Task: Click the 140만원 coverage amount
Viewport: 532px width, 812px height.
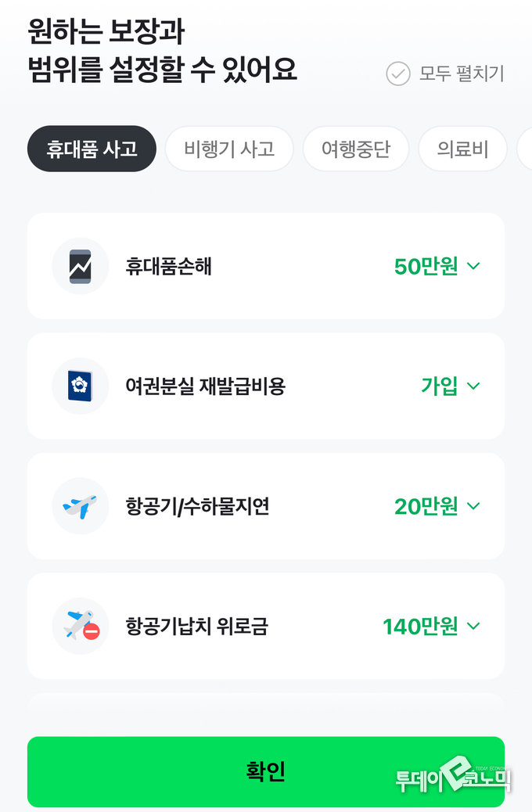Action: (x=420, y=626)
